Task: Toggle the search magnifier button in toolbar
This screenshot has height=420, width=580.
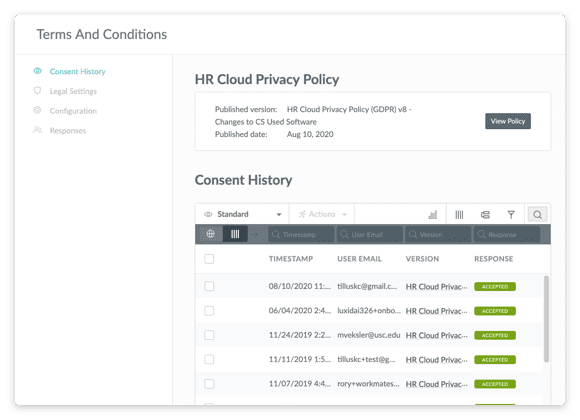Action: tap(537, 215)
